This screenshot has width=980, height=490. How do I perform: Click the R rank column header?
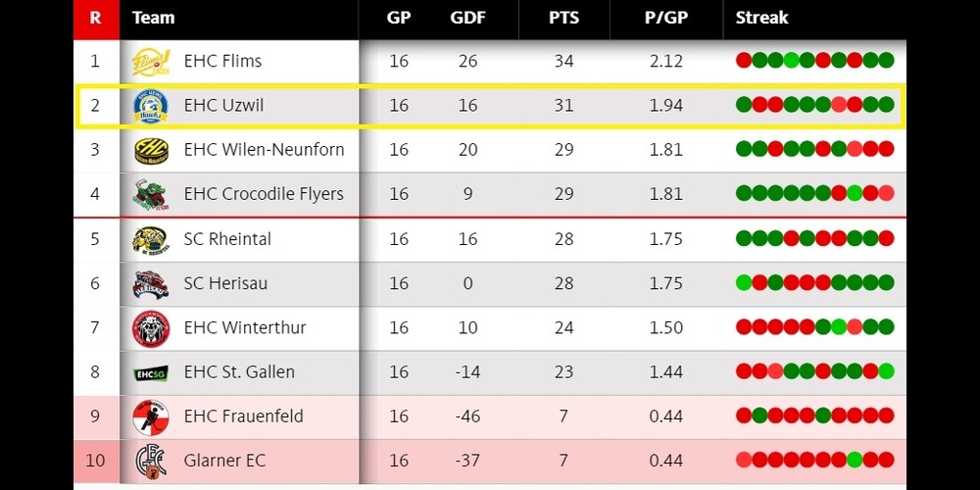coord(95,18)
